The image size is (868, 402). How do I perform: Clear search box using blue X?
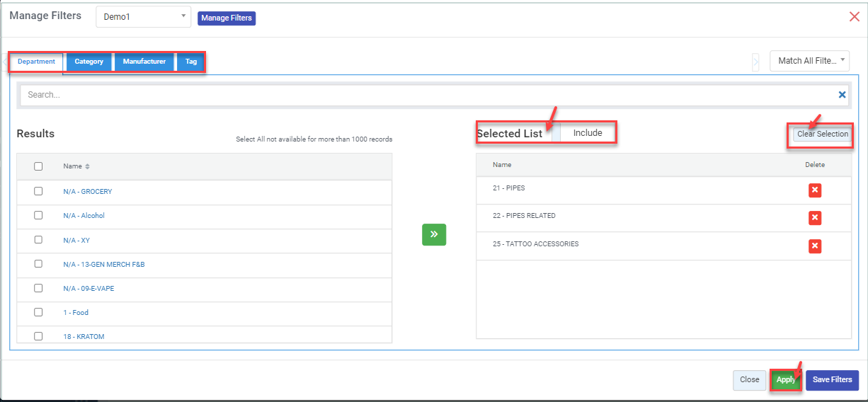point(842,95)
